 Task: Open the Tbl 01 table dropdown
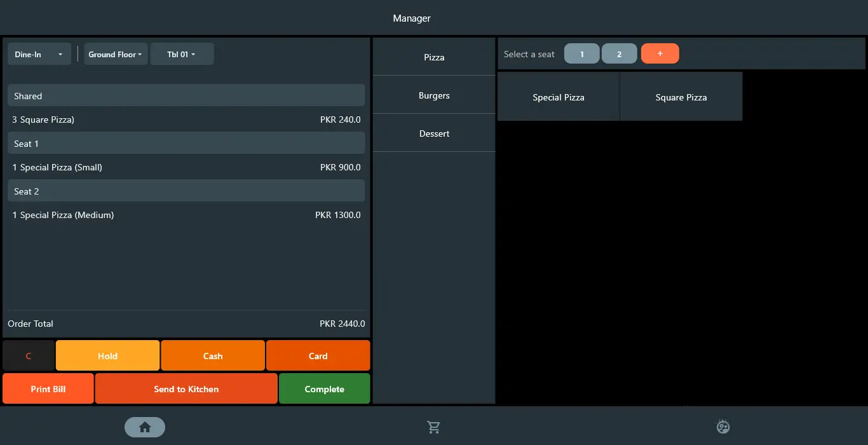182,55
